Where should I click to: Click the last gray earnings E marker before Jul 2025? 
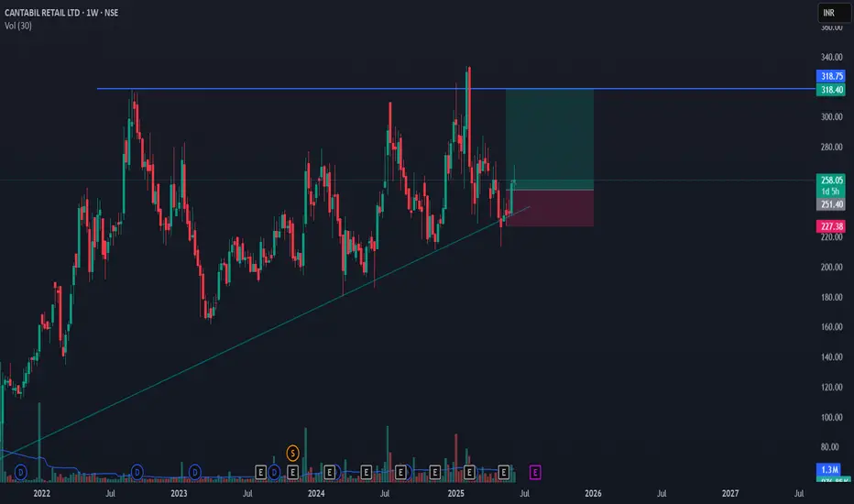503,473
